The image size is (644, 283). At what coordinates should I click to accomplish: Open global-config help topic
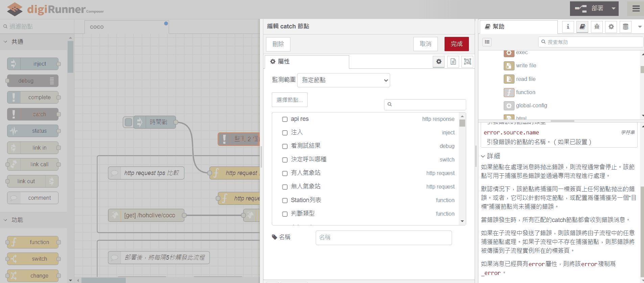[x=531, y=106]
